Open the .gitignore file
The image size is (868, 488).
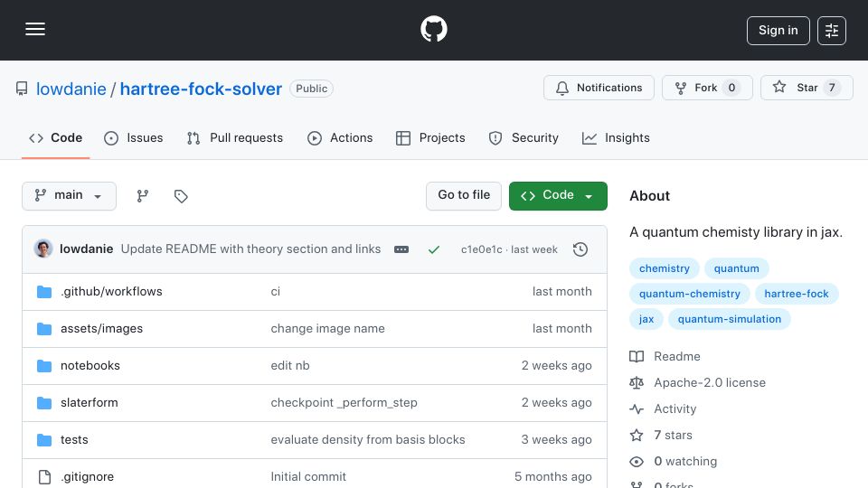tap(87, 477)
